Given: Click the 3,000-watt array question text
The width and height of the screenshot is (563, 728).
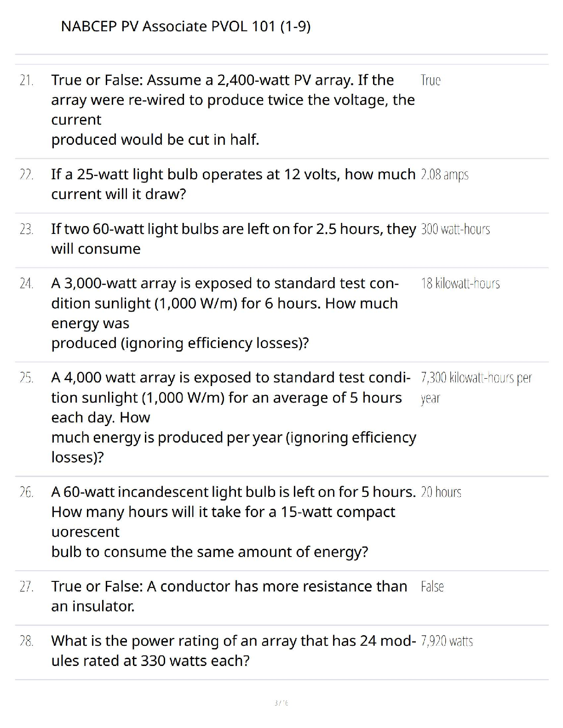Looking at the screenshot, I should coord(225,313).
